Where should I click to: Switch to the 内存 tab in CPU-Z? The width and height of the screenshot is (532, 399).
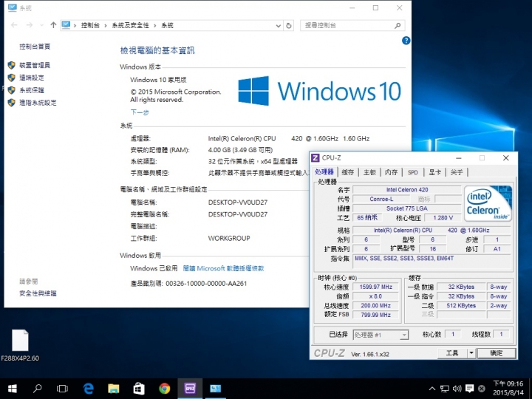pyautogui.click(x=391, y=172)
